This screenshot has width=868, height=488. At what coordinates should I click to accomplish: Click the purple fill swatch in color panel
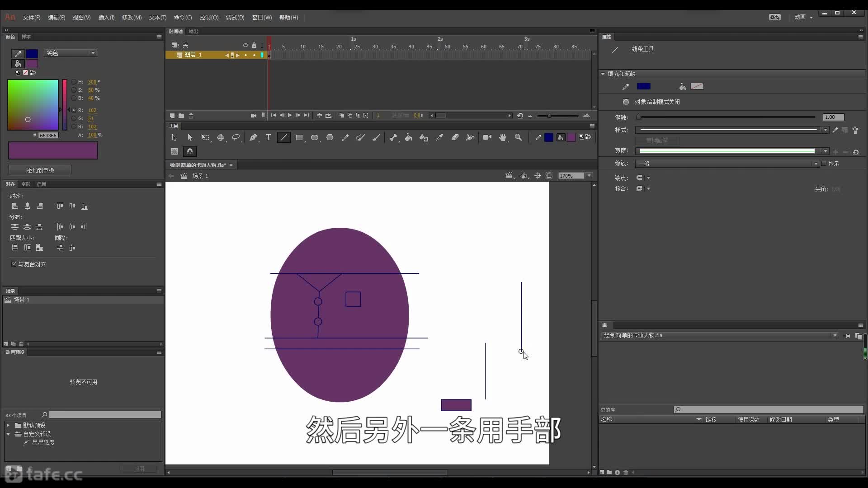(x=32, y=64)
